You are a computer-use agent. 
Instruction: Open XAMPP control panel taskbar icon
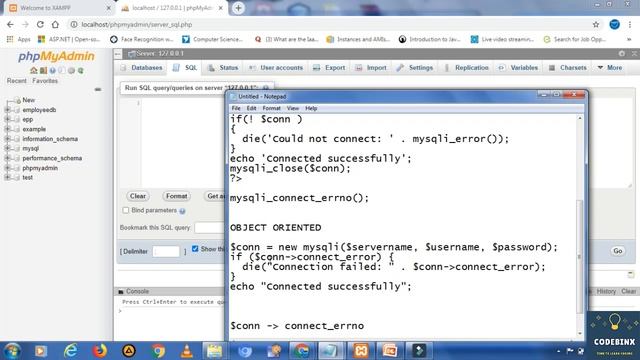[x=361, y=351]
